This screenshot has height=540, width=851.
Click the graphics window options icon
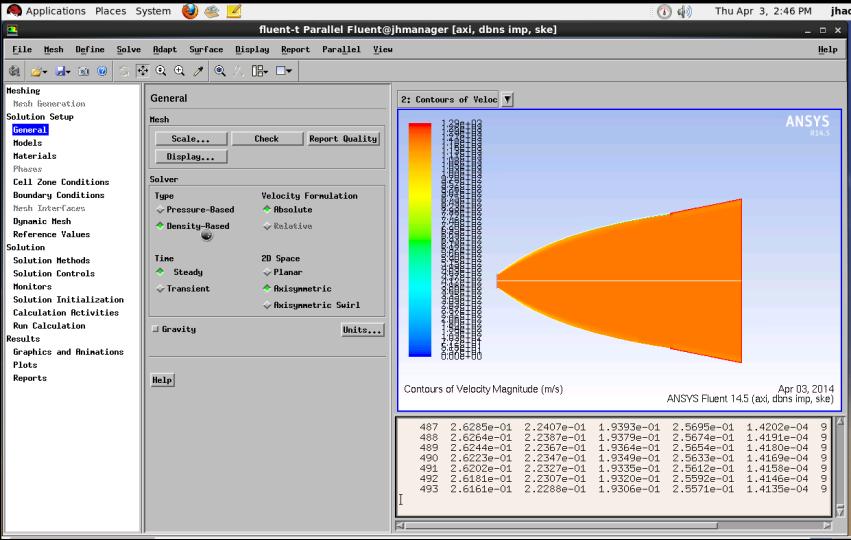pos(282,71)
